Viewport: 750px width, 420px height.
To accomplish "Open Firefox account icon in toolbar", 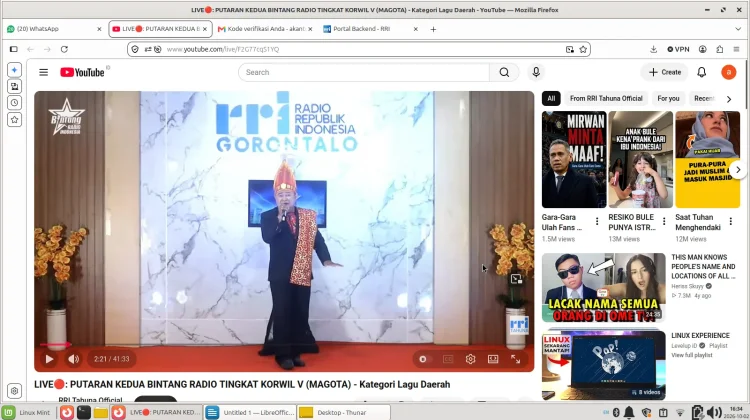I will [x=703, y=49].
